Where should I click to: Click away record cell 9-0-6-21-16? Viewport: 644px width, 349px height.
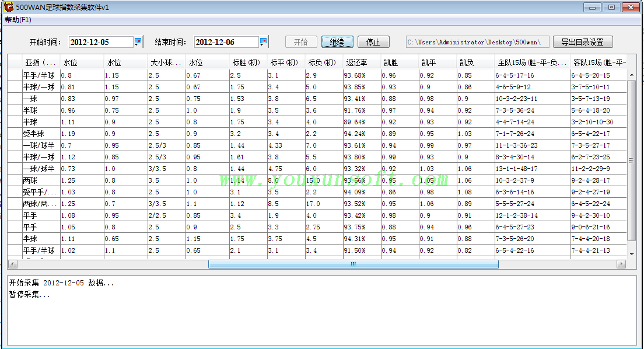[x=599, y=227]
